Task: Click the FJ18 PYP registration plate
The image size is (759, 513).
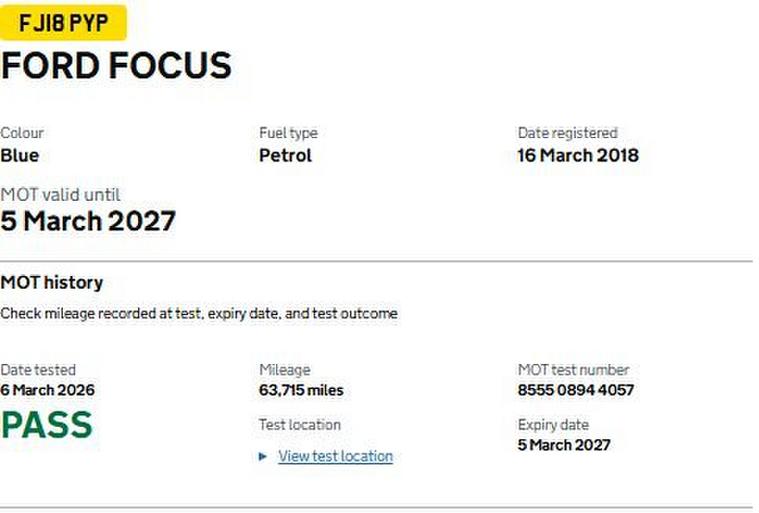Action: click(63, 22)
